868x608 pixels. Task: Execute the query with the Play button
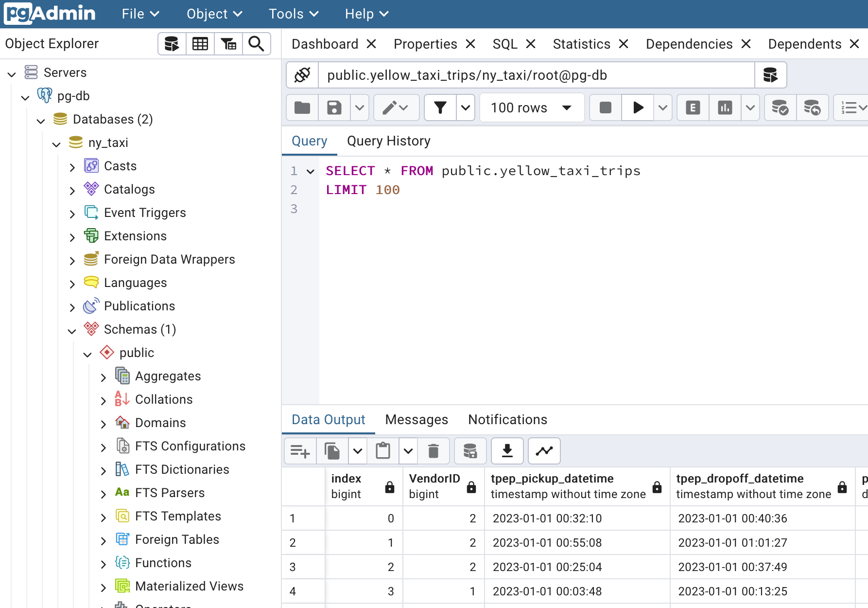point(638,107)
